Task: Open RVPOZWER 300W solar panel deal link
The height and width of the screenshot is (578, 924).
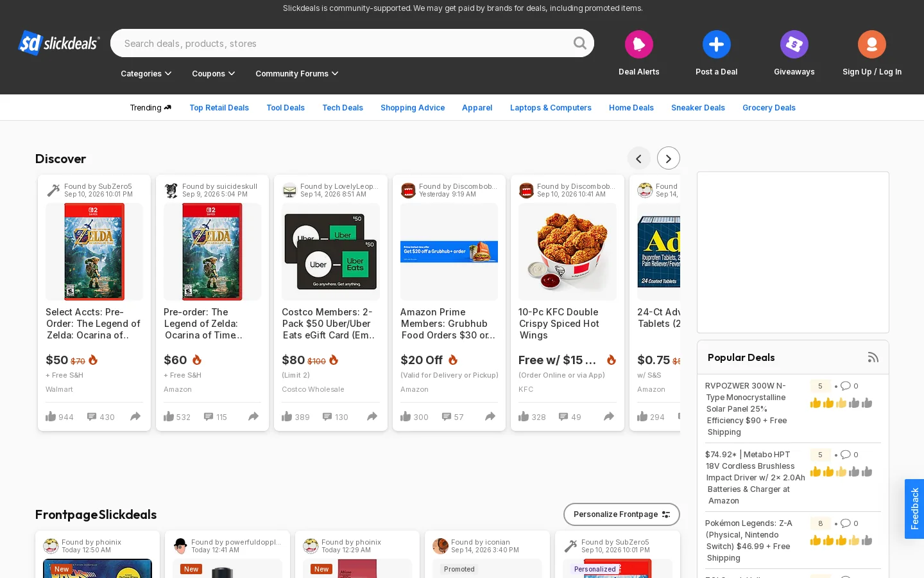Action: (x=748, y=409)
